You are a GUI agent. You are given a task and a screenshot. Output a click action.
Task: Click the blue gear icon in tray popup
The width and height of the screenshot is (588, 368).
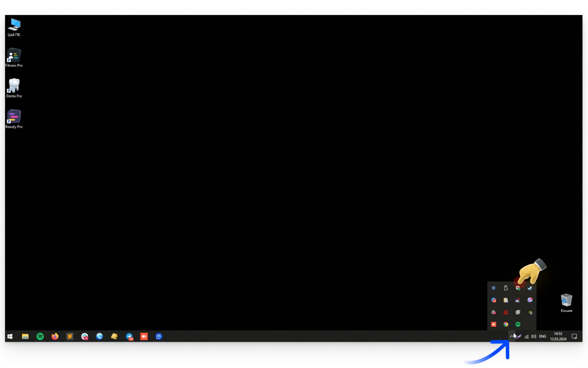(x=493, y=288)
